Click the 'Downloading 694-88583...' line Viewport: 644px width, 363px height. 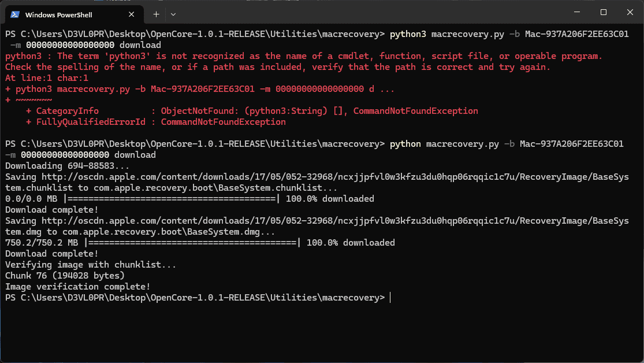coord(59,166)
